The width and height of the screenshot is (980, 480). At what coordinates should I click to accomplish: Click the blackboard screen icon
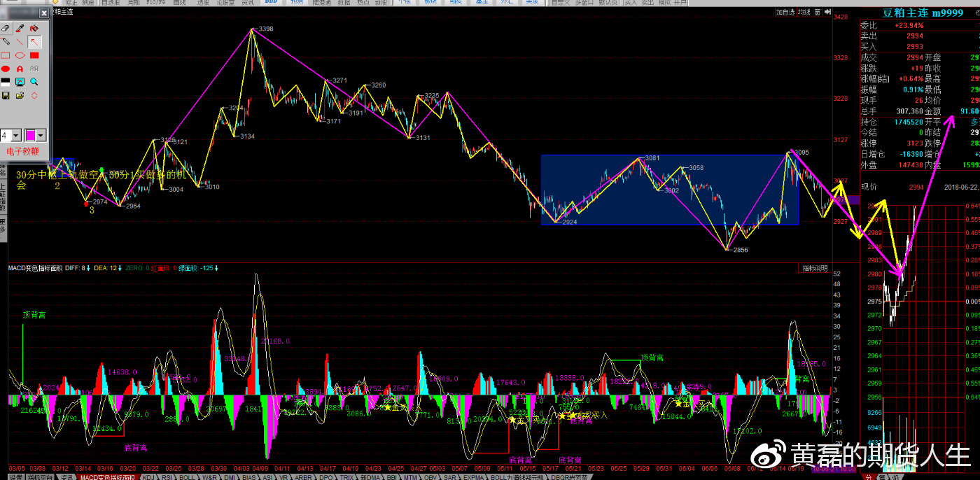point(20,82)
